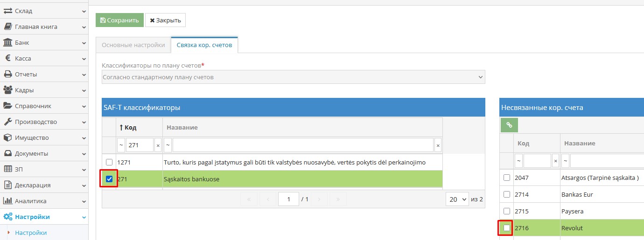Click the Сохранить button
The width and height of the screenshot is (644, 240).
tap(119, 20)
